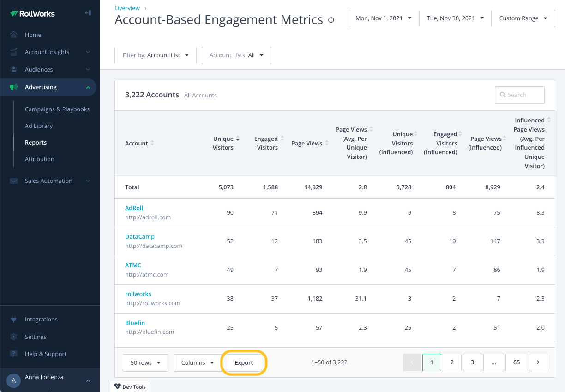This screenshot has width=565, height=392.
Task: Go to next page arrow
Action: 538,362
